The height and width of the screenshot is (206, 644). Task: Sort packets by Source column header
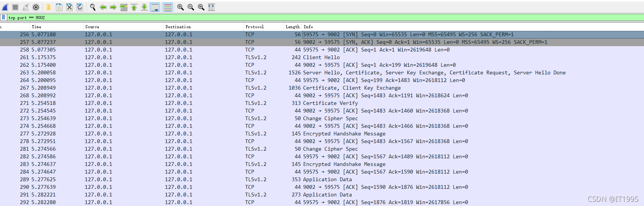[123, 27]
